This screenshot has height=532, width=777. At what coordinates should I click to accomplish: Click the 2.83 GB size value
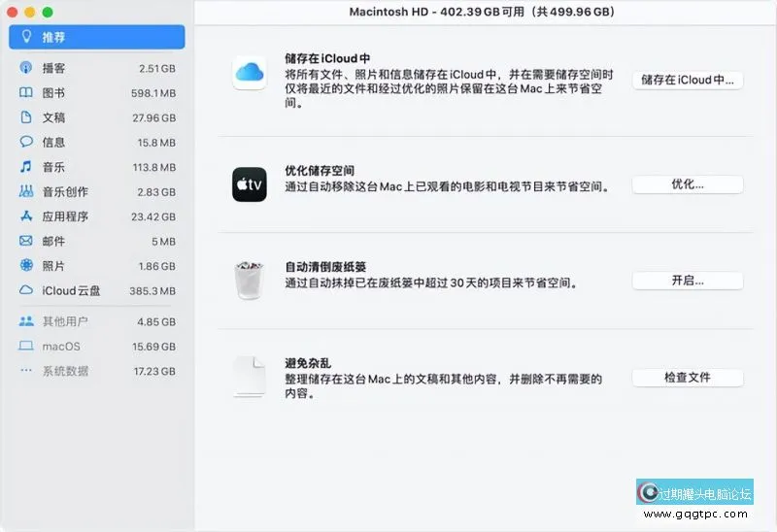[156, 192]
